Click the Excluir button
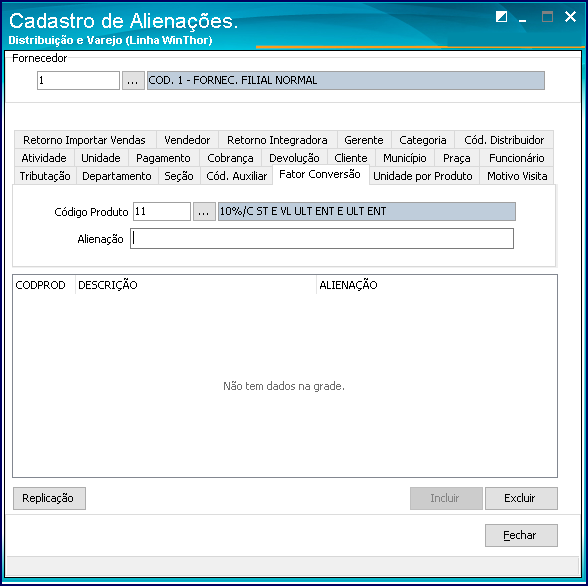This screenshot has width=588, height=586. pos(521,498)
